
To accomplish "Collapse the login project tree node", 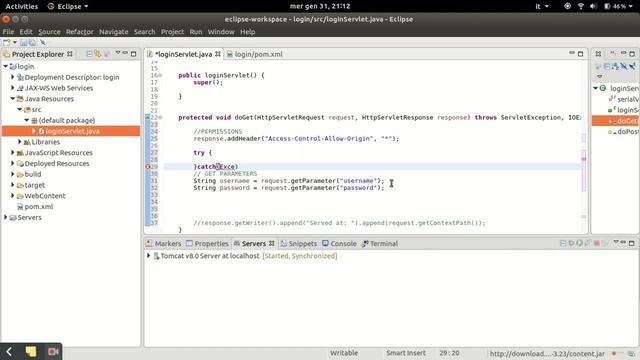I will coord(5,66).
